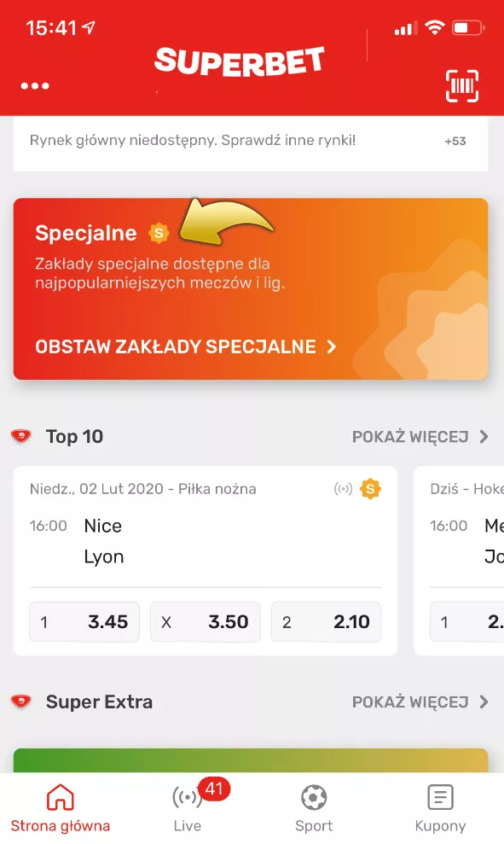Switch to the Live tab

coord(187,808)
